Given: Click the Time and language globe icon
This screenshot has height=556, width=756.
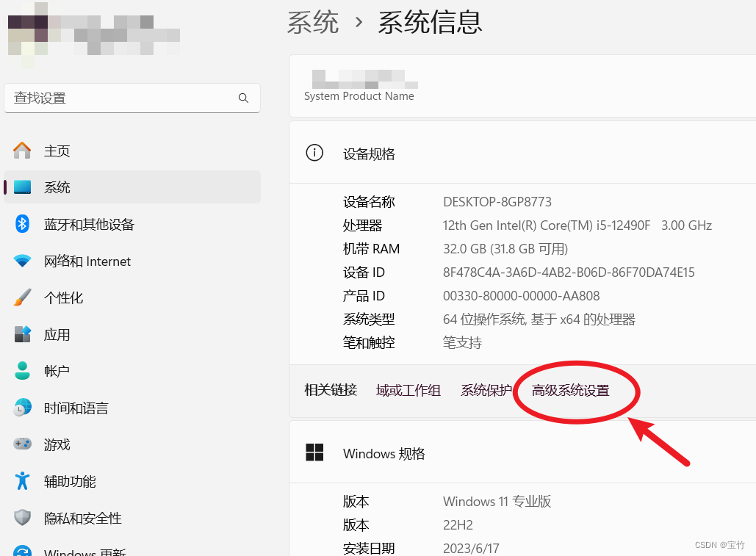Looking at the screenshot, I should [22, 408].
